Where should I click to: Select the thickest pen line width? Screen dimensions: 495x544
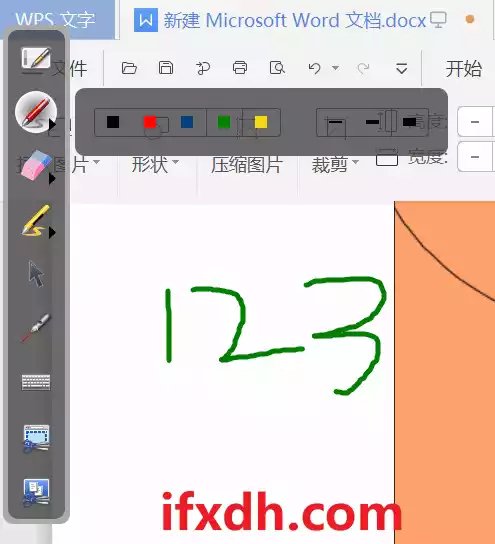point(409,122)
